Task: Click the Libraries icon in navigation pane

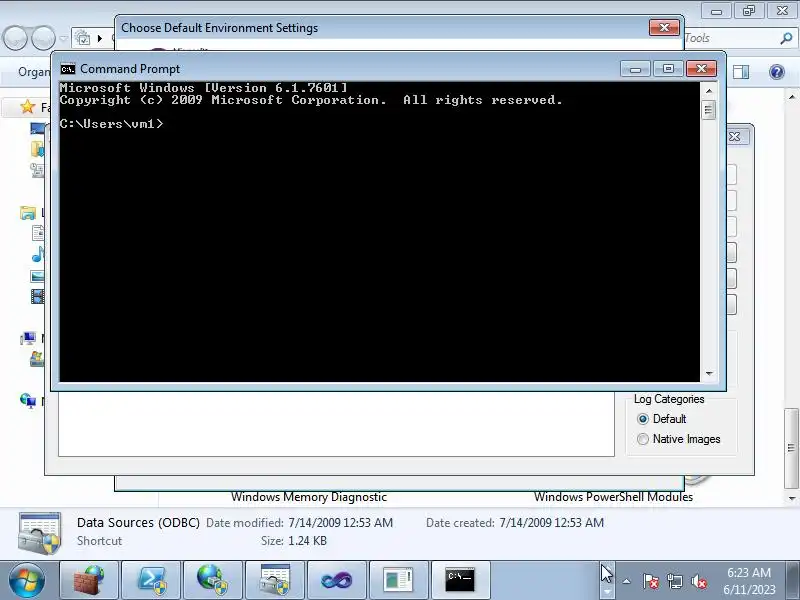Action: [28, 213]
